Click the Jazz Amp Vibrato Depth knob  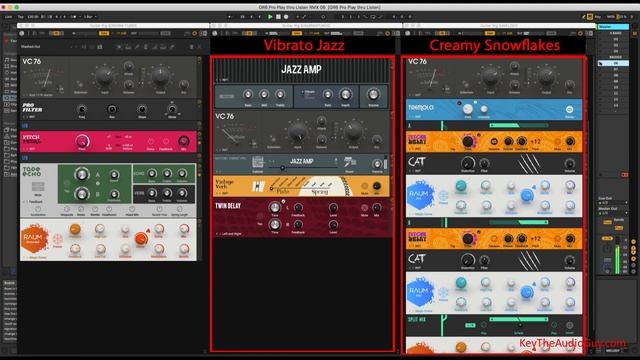(x=345, y=95)
